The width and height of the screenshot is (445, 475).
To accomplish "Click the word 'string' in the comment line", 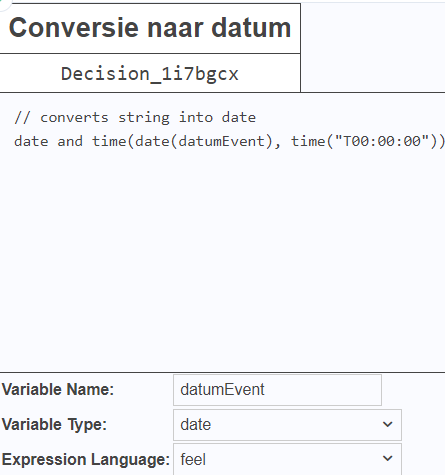I will (x=144, y=118).
